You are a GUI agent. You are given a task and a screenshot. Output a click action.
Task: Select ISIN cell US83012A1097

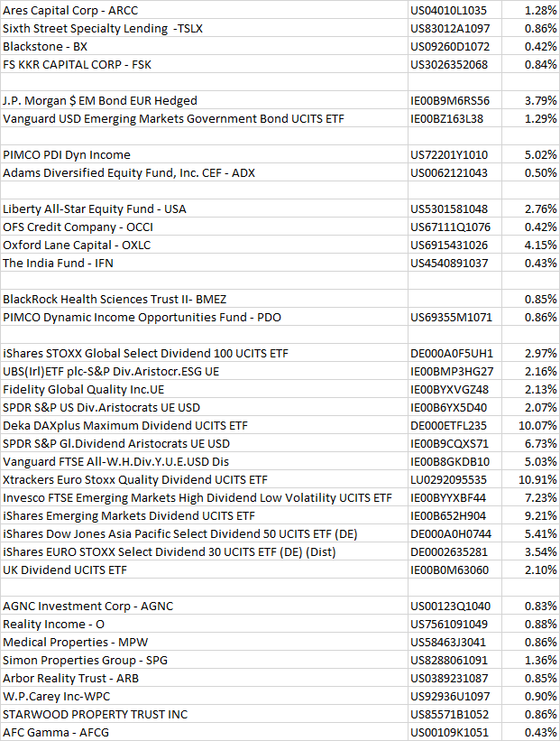[x=449, y=28]
